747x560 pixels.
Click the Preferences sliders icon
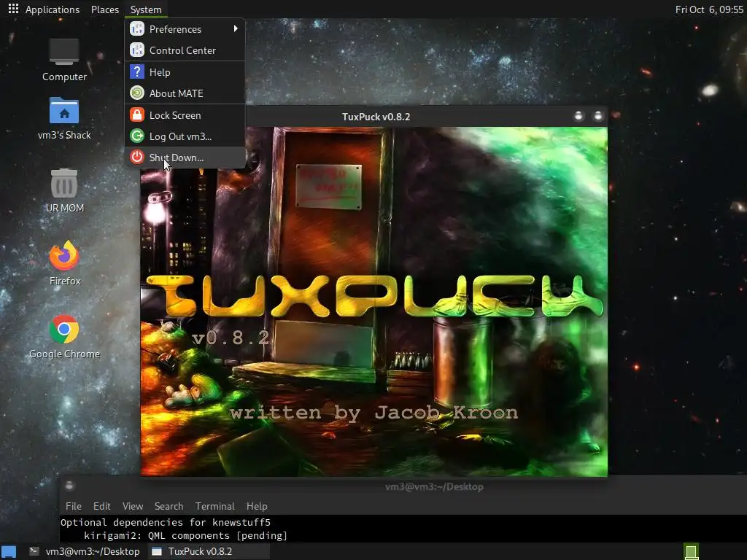pyautogui.click(x=137, y=29)
